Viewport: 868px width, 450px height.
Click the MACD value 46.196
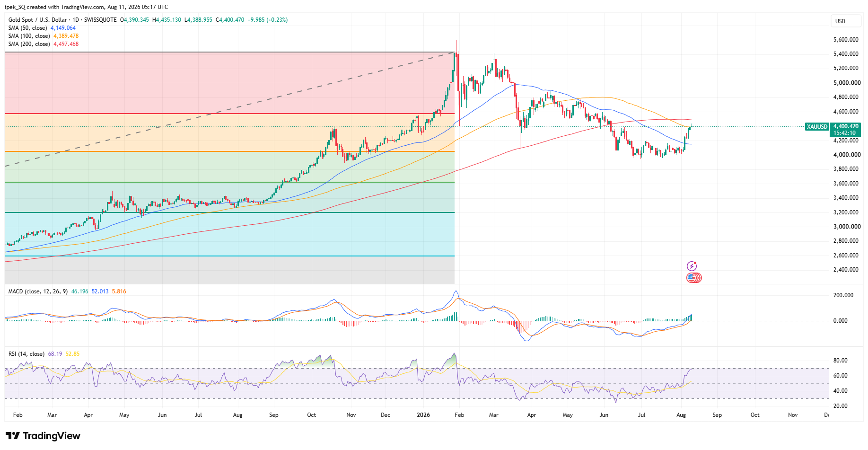79,291
